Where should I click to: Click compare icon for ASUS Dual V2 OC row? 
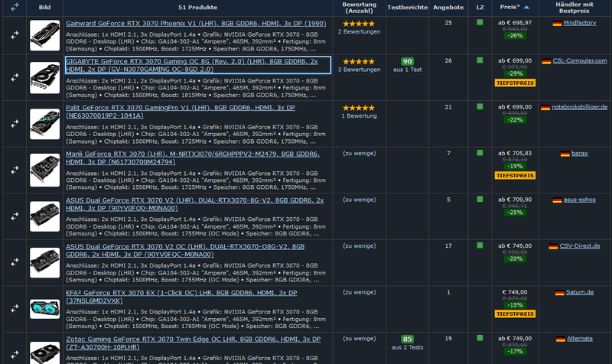[x=15, y=262]
